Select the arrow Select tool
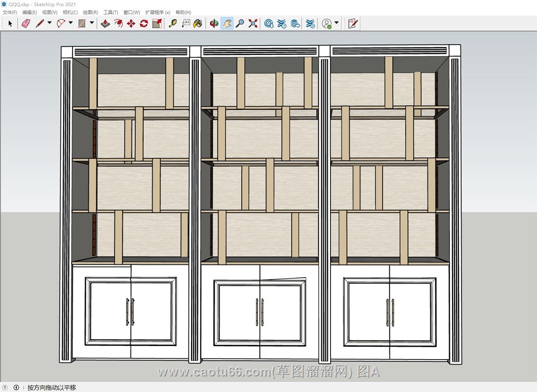This screenshot has width=537, height=392. 10,23
